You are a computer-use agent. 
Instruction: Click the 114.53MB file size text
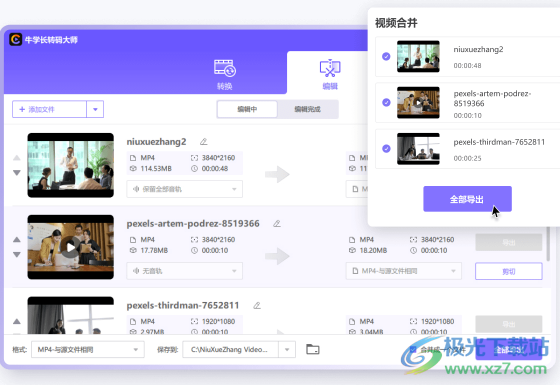point(156,169)
